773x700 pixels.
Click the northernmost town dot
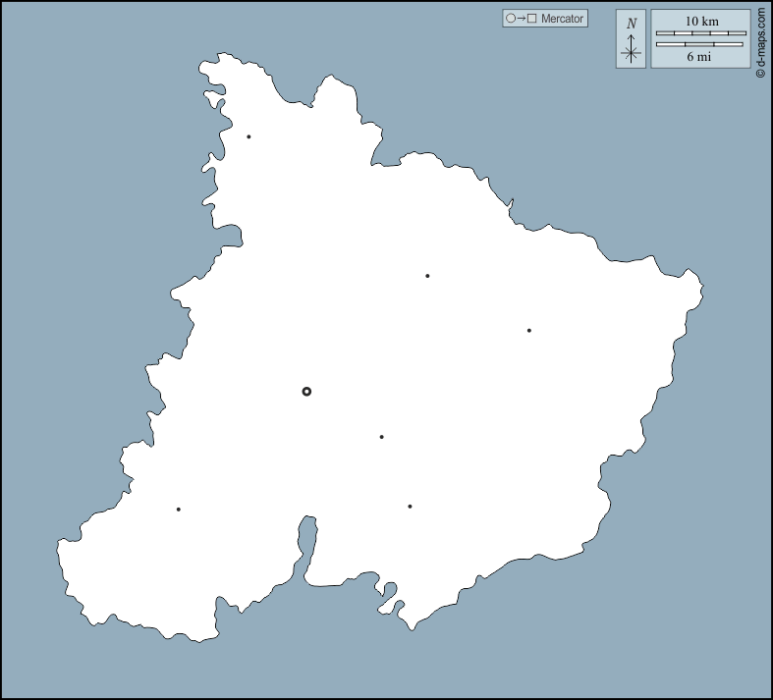(x=248, y=136)
